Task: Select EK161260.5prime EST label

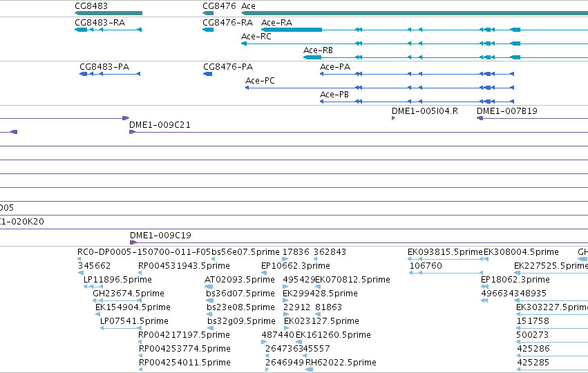Action: 333,335
